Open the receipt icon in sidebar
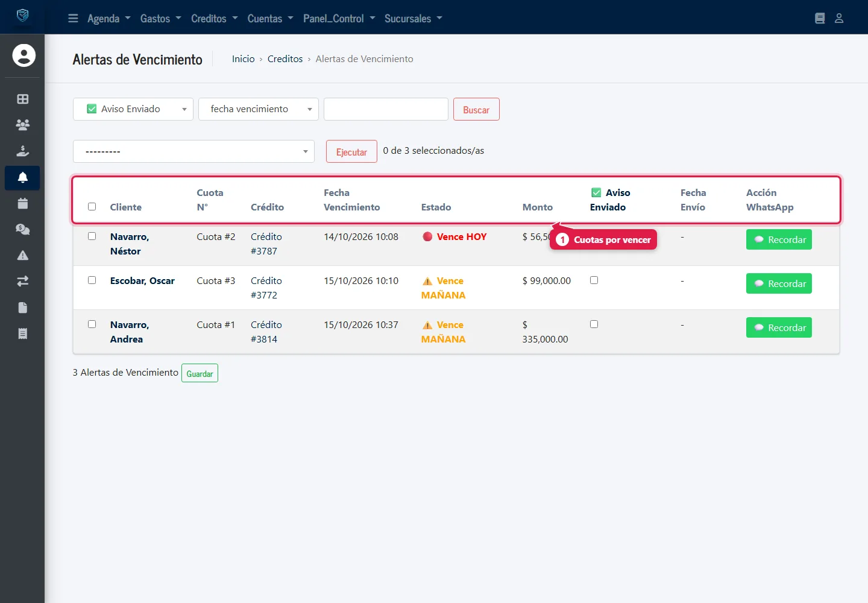This screenshot has width=868, height=603. 23,333
